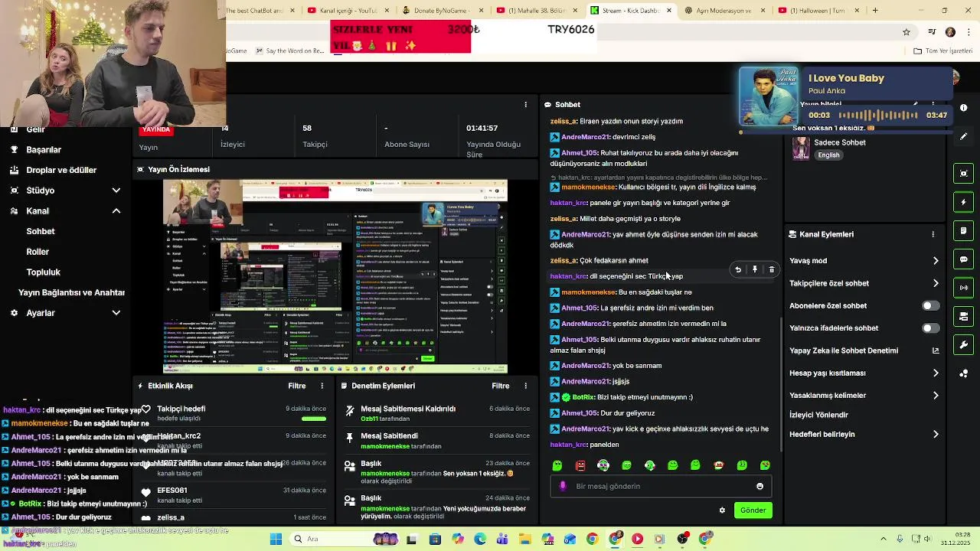980x551 pixels.
Task: Expand Hesap yaşı kısıtlaması options
Action: point(935,373)
